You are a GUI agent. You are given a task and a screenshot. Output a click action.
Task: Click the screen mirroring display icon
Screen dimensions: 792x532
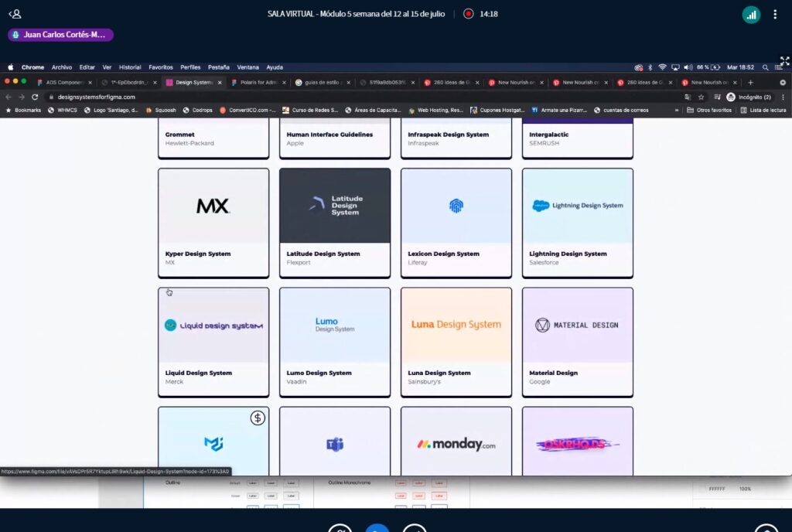coord(675,67)
